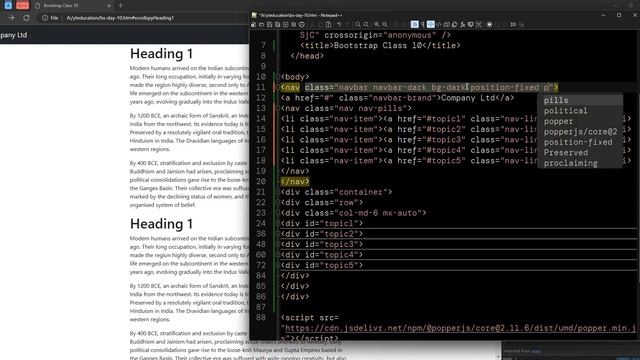640x360 pixels.
Task: Toggle Word wrap in Notepad++ toolbar
Action: (x=415, y=24)
